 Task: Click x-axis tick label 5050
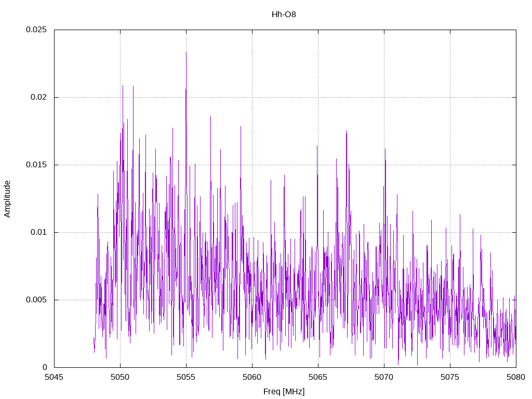[x=120, y=377]
